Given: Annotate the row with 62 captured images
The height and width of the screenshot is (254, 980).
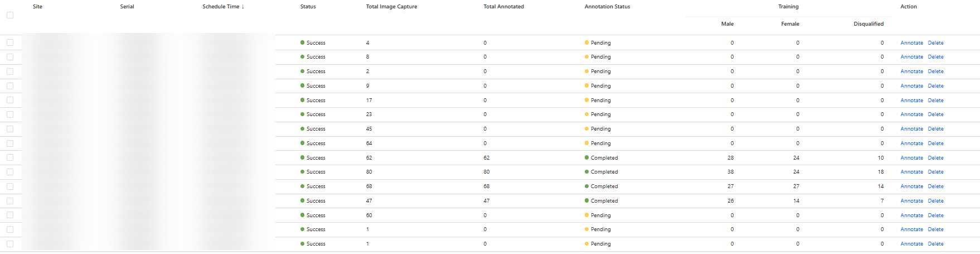Looking at the screenshot, I should coord(911,158).
